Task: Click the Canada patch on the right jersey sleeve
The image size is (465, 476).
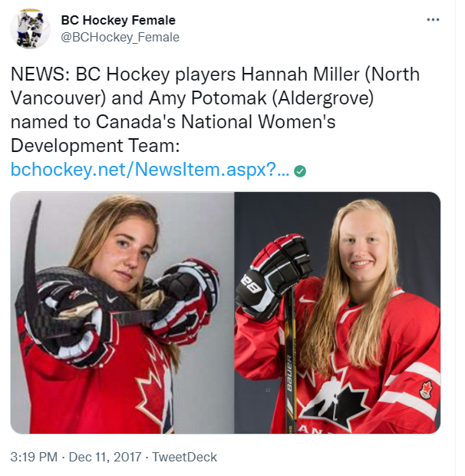Action: pyautogui.click(x=426, y=389)
